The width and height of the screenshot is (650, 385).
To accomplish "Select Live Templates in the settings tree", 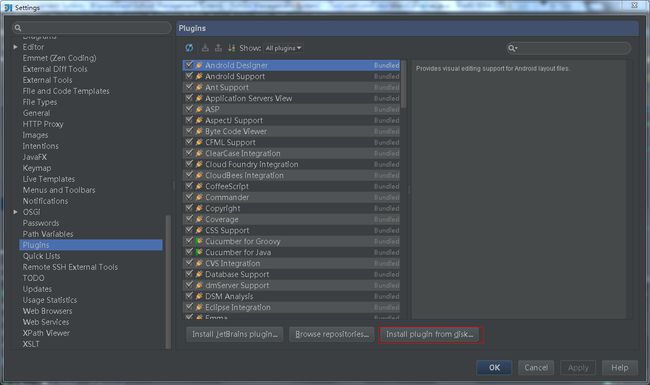I will pos(49,179).
